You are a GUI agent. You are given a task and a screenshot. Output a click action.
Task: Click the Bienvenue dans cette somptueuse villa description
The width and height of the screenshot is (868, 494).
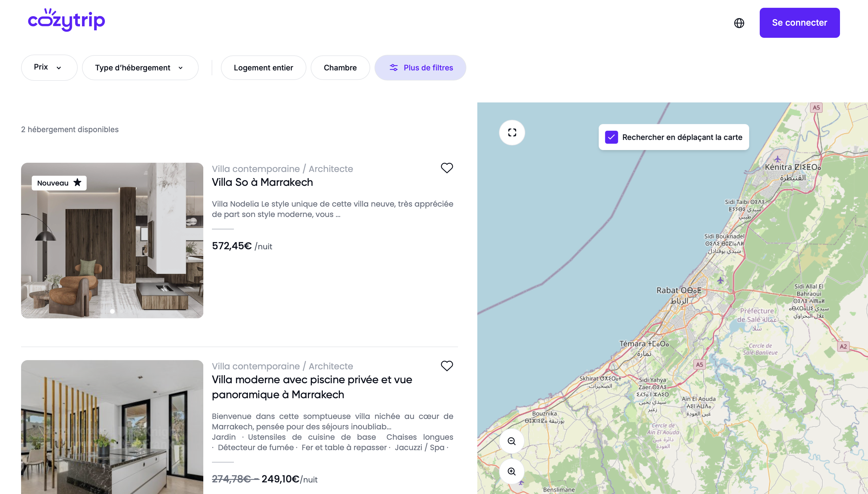click(x=332, y=421)
